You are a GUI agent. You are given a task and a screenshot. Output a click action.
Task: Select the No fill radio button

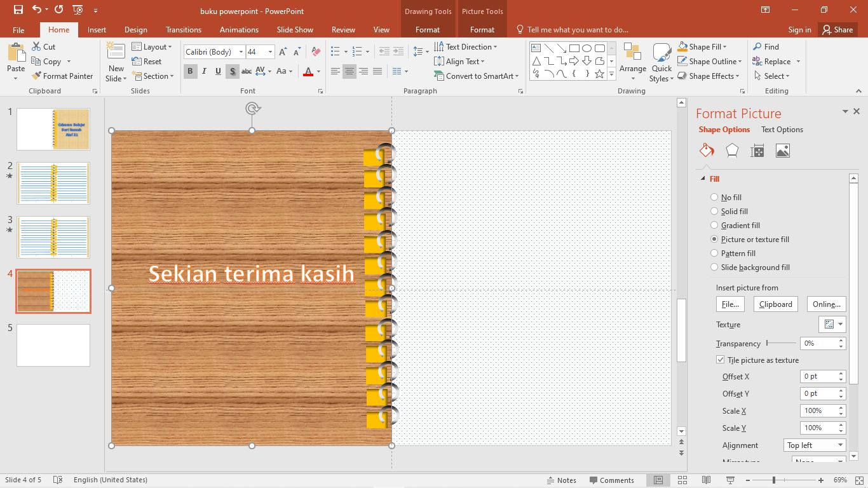click(x=714, y=197)
